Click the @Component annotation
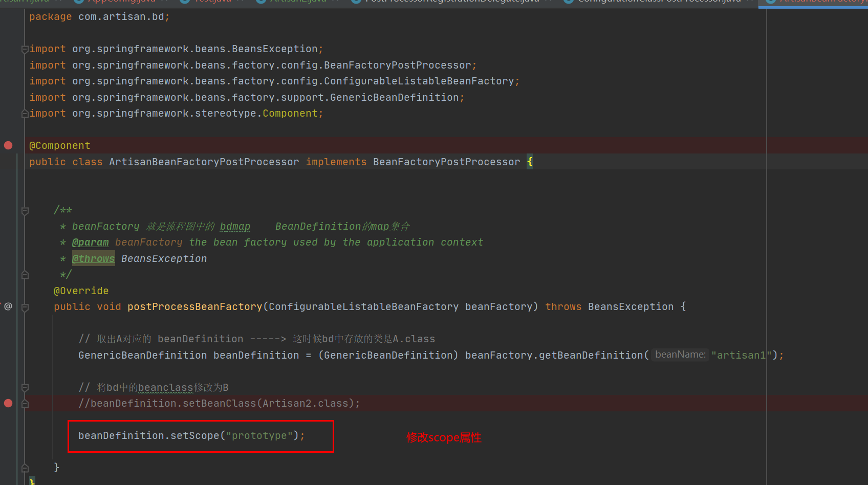Screen dimensions: 868x485 tap(60, 146)
